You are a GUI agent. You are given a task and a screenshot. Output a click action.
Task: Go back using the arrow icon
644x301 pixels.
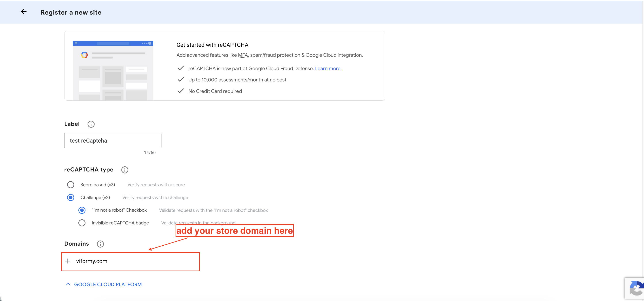(23, 12)
